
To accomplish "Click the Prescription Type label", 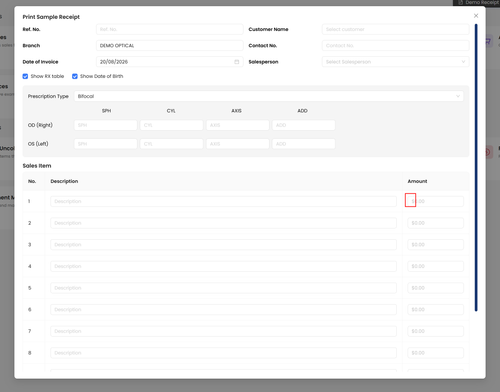I will point(48,96).
